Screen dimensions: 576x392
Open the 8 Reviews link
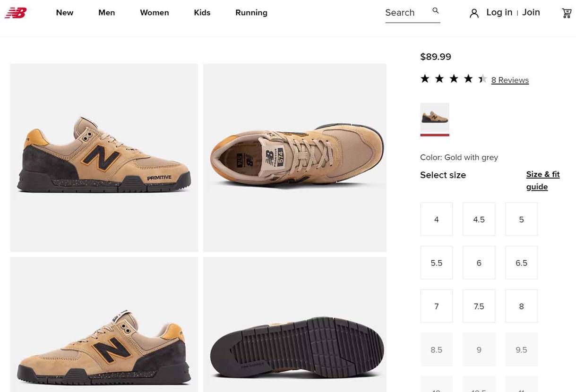point(510,80)
